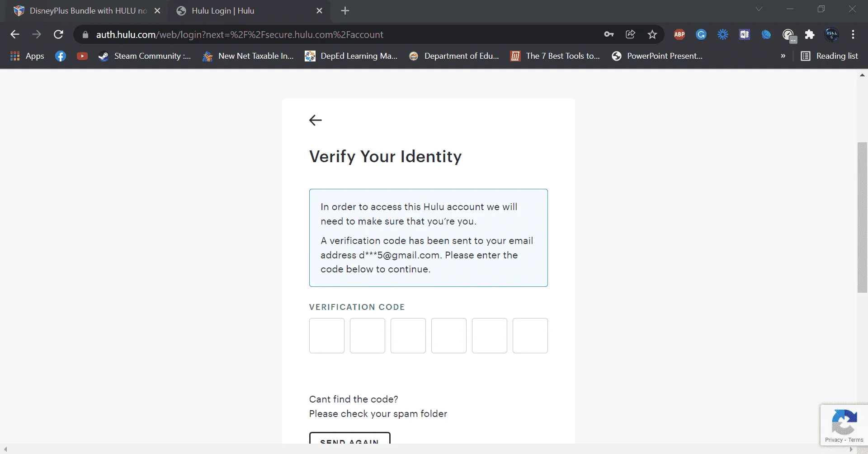Screen dimensions: 868x454
Task: Restore down the Chrome window
Action: (821, 9)
